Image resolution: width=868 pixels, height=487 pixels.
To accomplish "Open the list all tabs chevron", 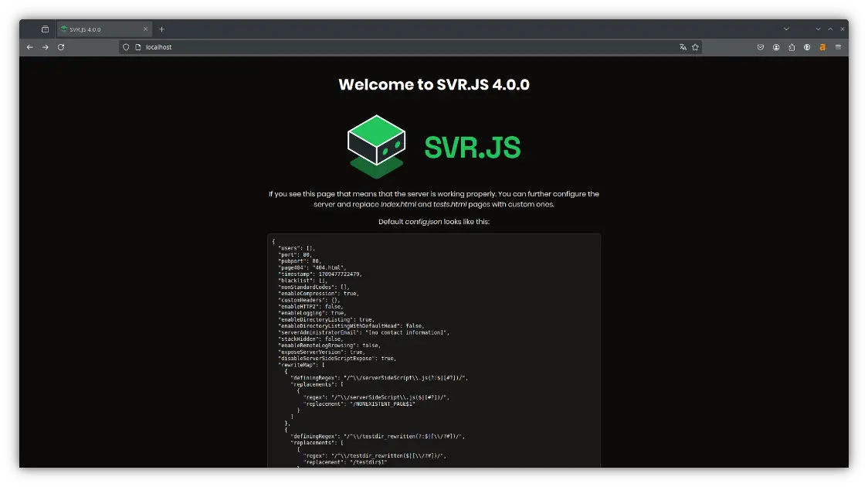I will (x=786, y=29).
